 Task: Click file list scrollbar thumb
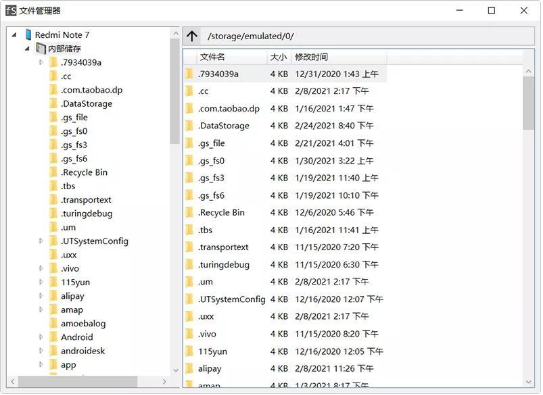click(528, 103)
